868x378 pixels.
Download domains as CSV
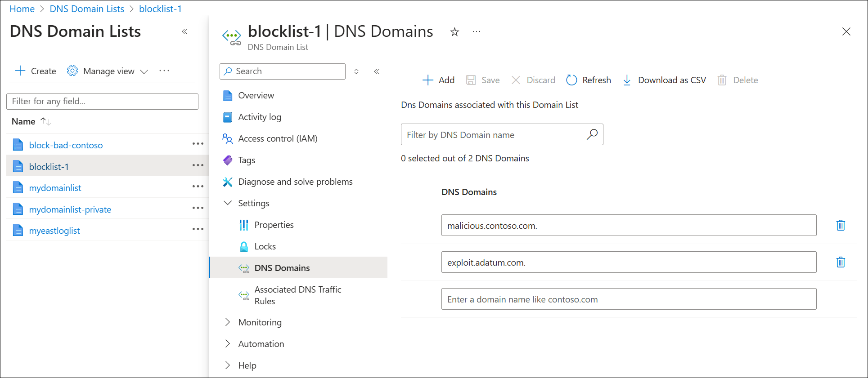coord(664,80)
